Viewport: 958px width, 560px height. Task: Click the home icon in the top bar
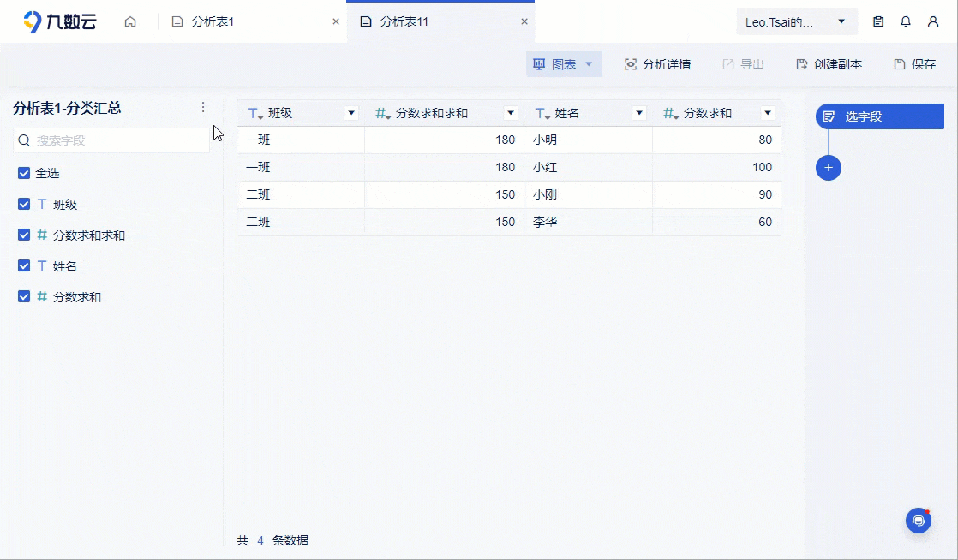[x=130, y=21]
